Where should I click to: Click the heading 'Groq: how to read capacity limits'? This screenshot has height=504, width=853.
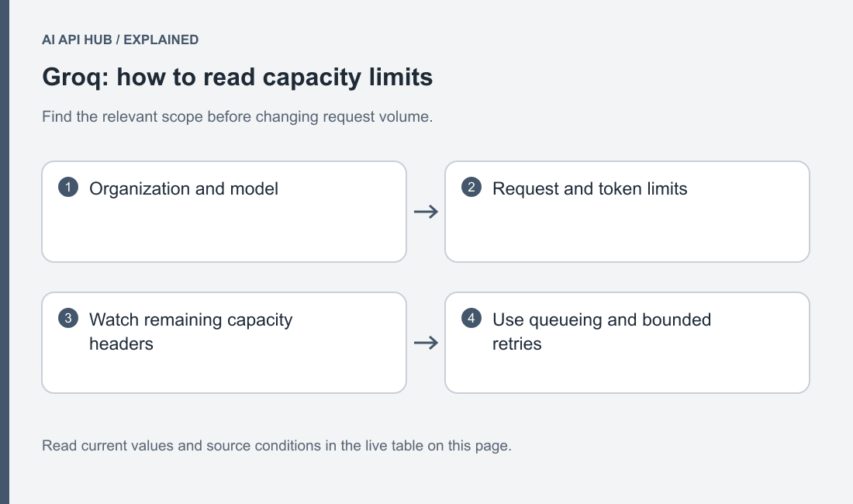pyautogui.click(x=237, y=77)
